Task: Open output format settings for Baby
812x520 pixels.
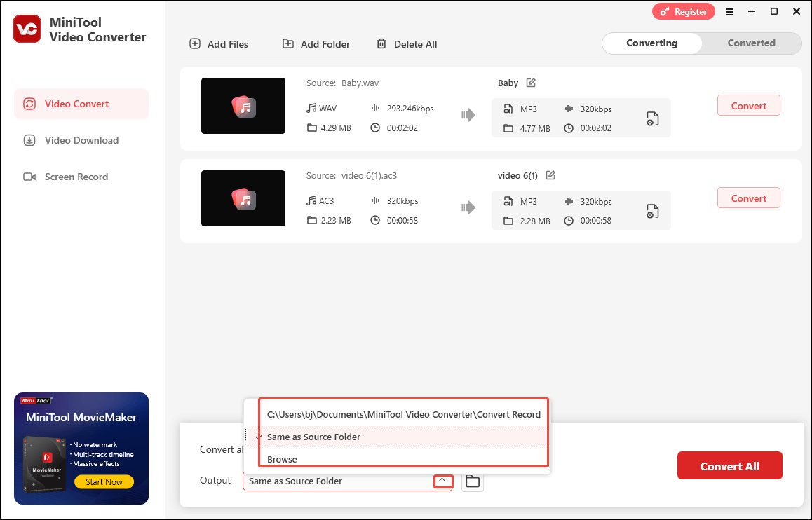Action: click(x=653, y=119)
